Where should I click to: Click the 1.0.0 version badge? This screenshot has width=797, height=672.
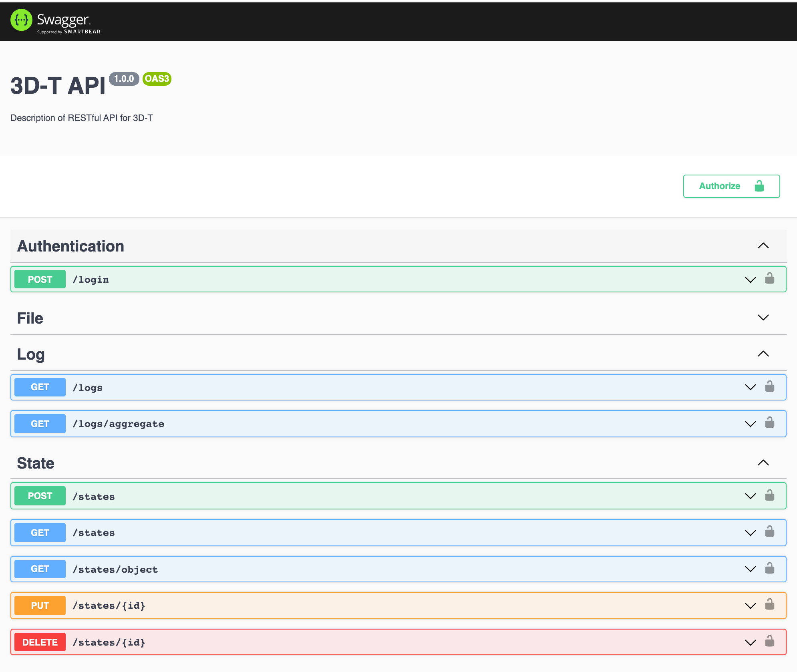pyautogui.click(x=124, y=79)
